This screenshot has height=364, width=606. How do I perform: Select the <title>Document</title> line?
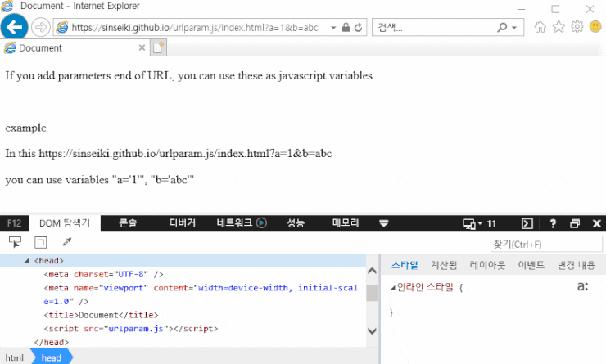[x=101, y=315]
